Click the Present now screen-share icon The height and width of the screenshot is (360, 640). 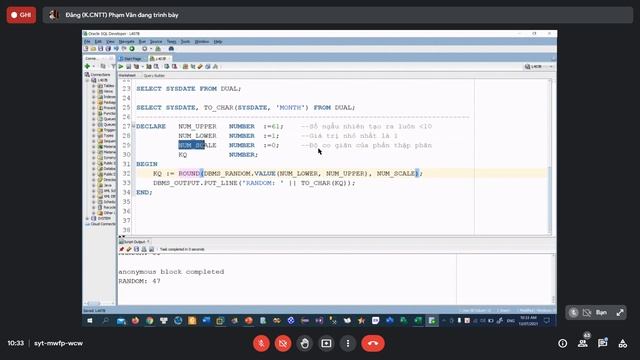pyautogui.click(x=326, y=344)
